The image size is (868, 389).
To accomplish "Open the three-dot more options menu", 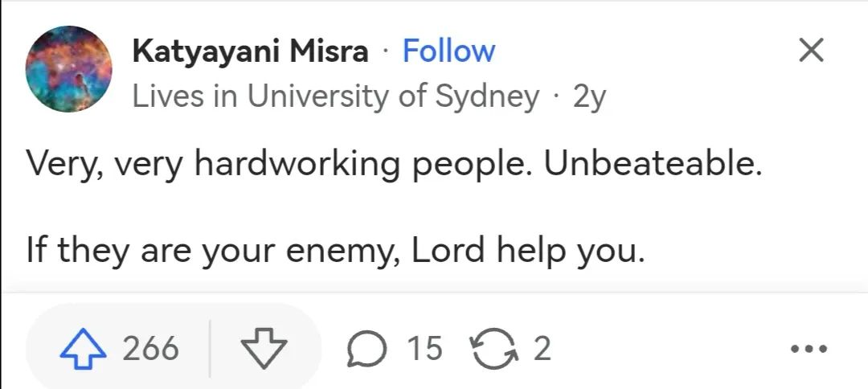I will coord(808,350).
